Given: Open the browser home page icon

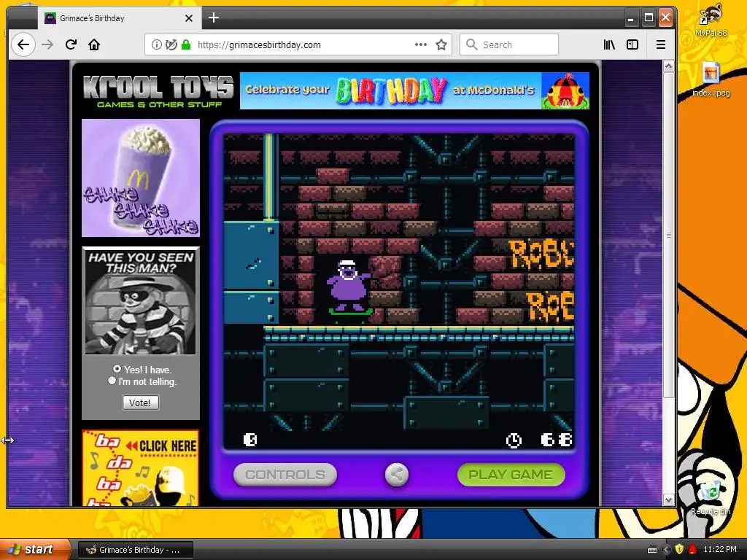Looking at the screenshot, I should [94, 44].
